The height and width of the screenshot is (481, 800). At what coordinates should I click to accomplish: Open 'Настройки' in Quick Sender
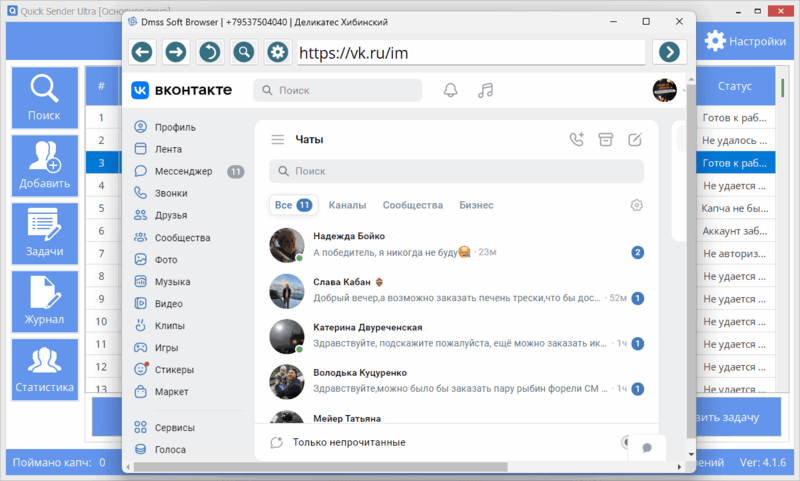coord(744,41)
